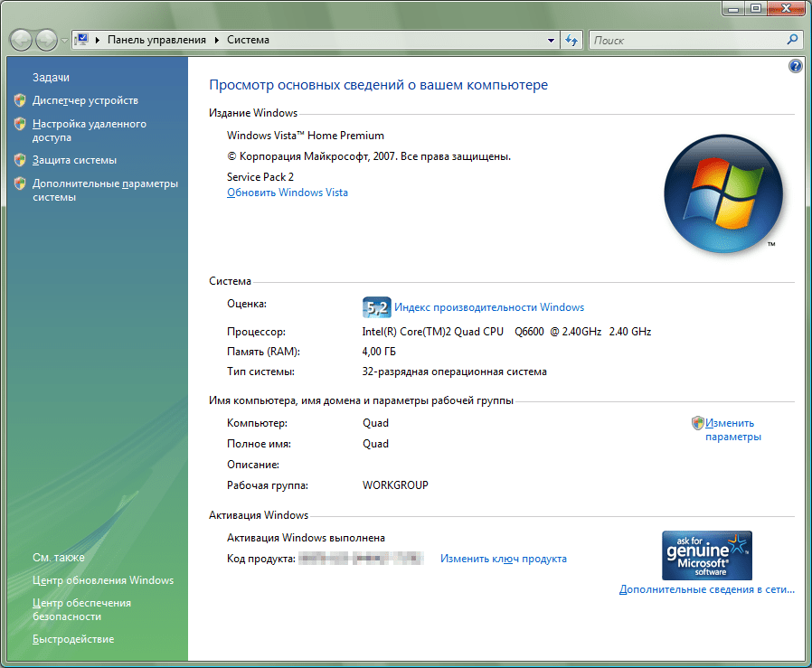
Task: Click Активация Windows выполнена text
Action: (x=306, y=538)
